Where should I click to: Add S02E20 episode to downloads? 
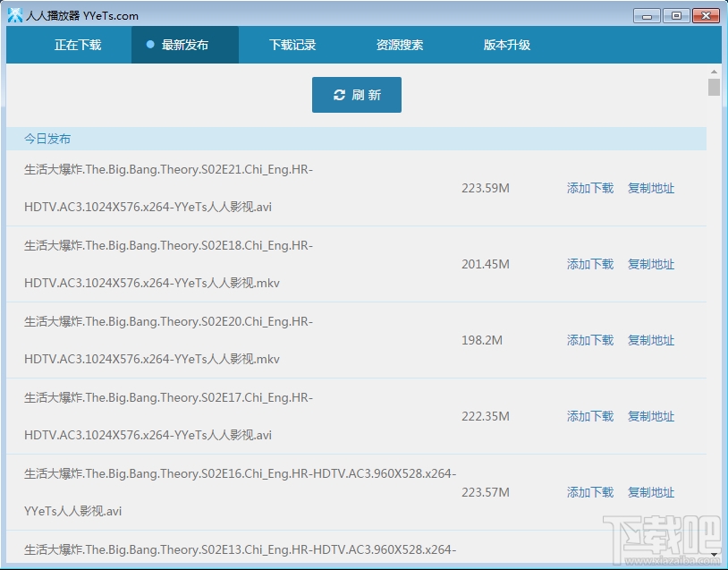(x=590, y=341)
